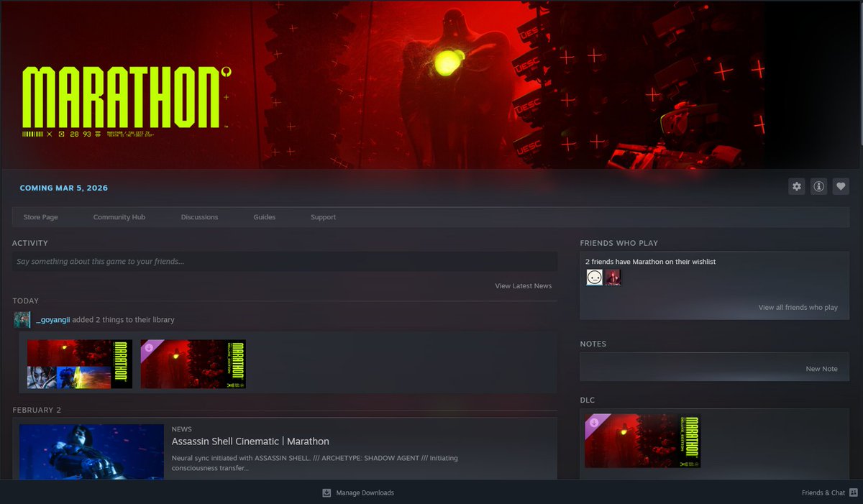This screenshot has width=863, height=504.
Task: Open the Friends & Chat icon
Action: pyautogui.click(x=854, y=492)
